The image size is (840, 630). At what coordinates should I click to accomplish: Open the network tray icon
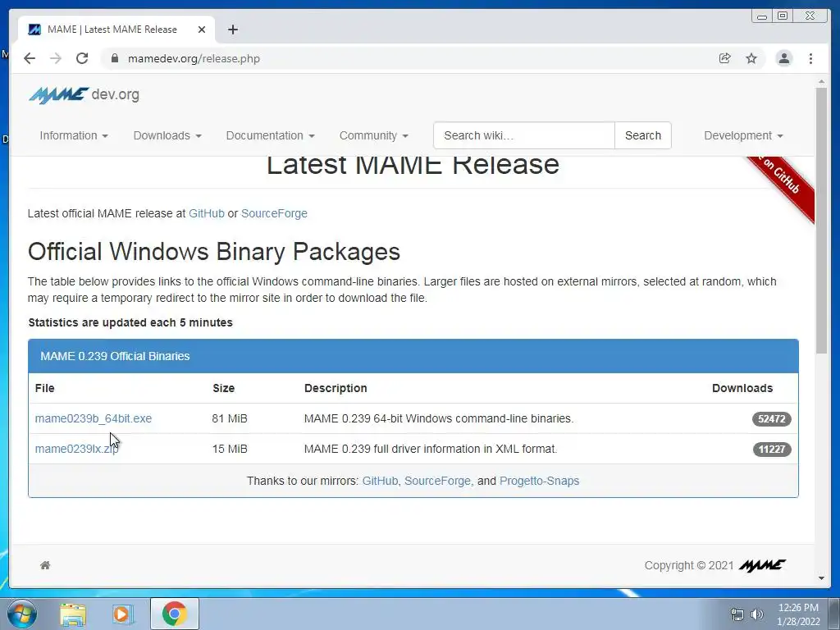(737, 614)
